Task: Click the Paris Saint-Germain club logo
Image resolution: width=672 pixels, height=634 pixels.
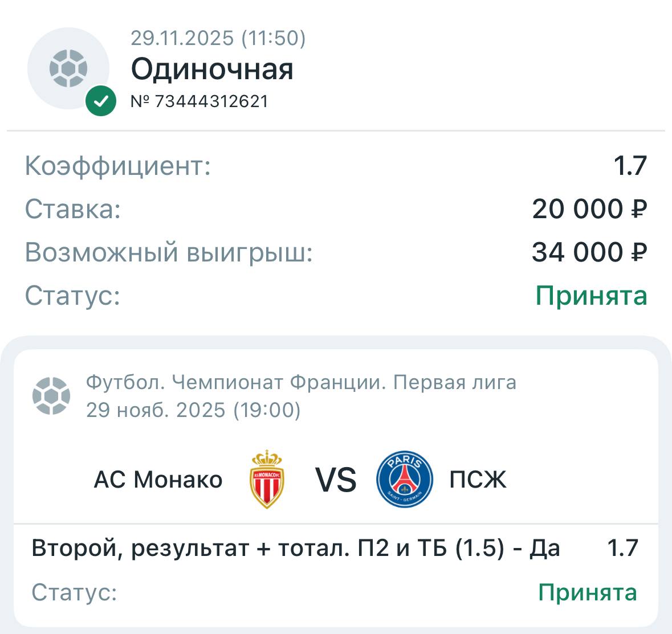Action: pos(405,479)
